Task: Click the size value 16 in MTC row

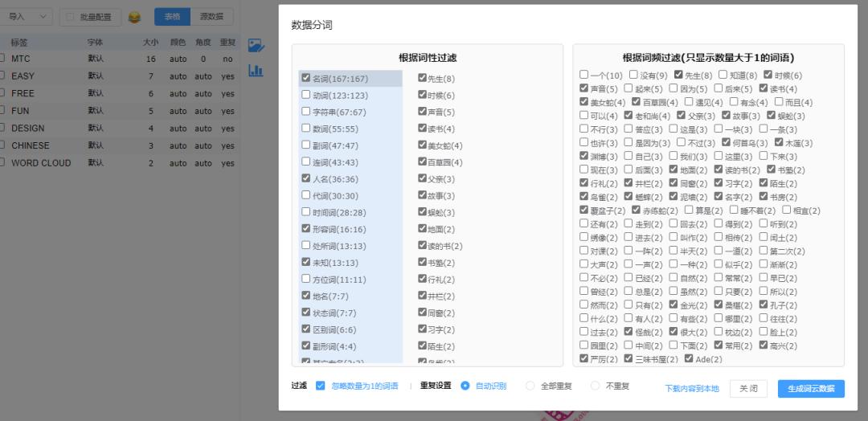Action: [x=150, y=59]
